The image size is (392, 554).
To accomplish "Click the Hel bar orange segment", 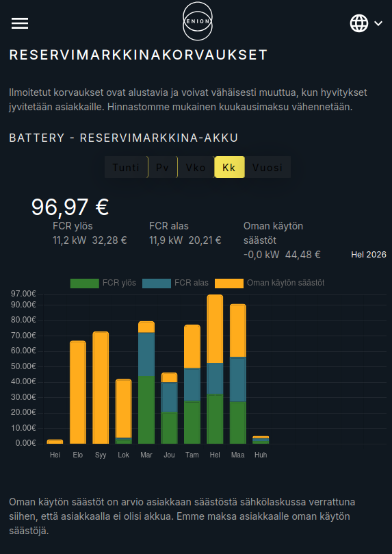I will pyautogui.click(x=215, y=329).
